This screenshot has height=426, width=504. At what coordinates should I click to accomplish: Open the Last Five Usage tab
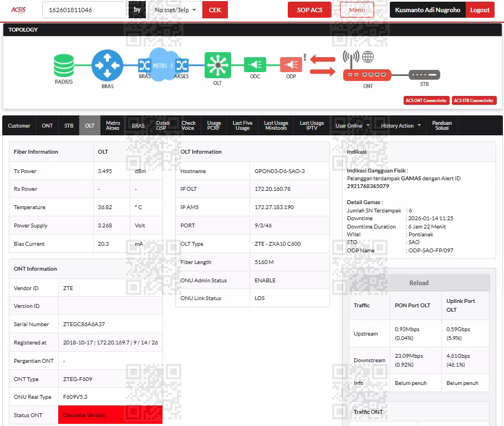click(242, 126)
